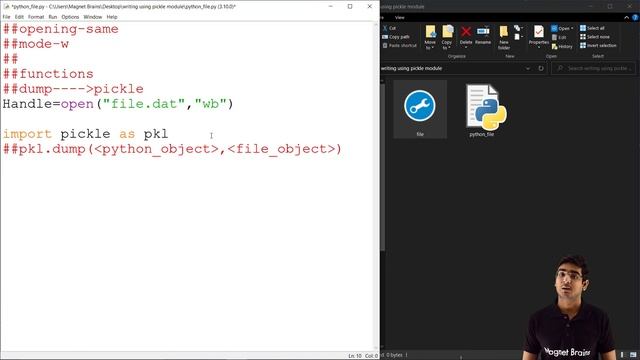Click the '##opening-same' comment line

pyautogui.click(x=60, y=29)
